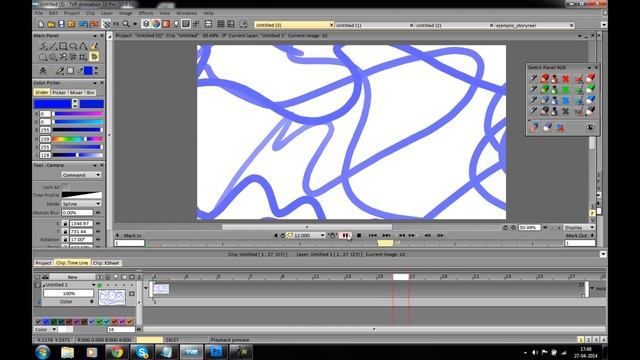Open the Command dropdown in Camera tool panel
Screen dimensions: 640x360
tap(81, 175)
